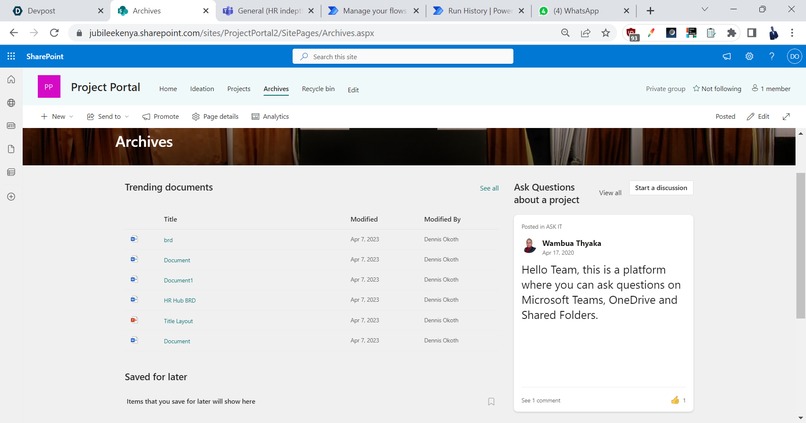The width and height of the screenshot is (806, 423).
Task: Open the news icon in left rail
Action: click(11, 125)
